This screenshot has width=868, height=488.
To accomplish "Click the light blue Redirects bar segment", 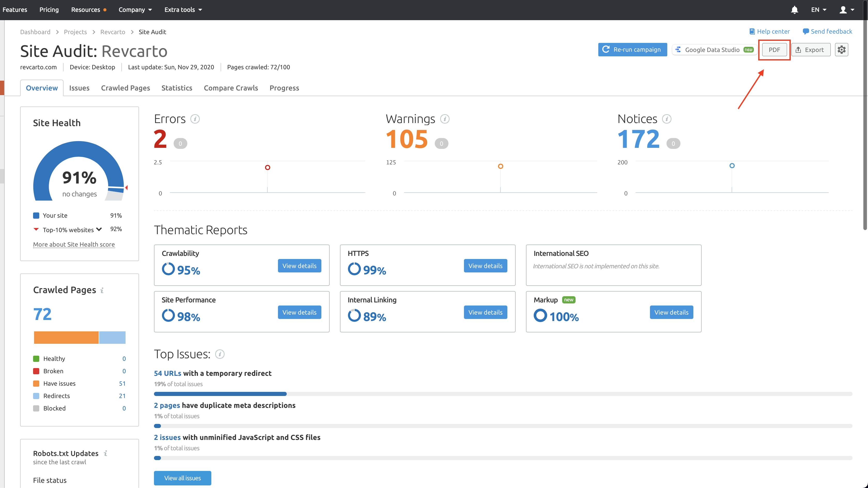I will pyautogui.click(x=112, y=338).
